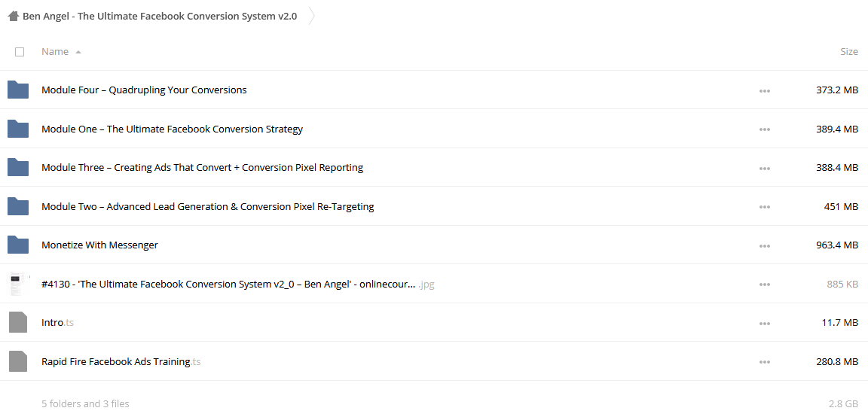868x420 pixels.
Task: Open more actions for Rapid Fire Training
Action: tap(765, 362)
